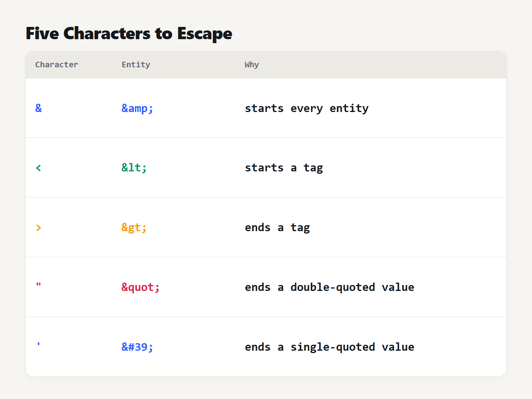Select the "&gt;" entity cell
Viewport: 532px width, 399px height.
pyautogui.click(x=134, y=228)
